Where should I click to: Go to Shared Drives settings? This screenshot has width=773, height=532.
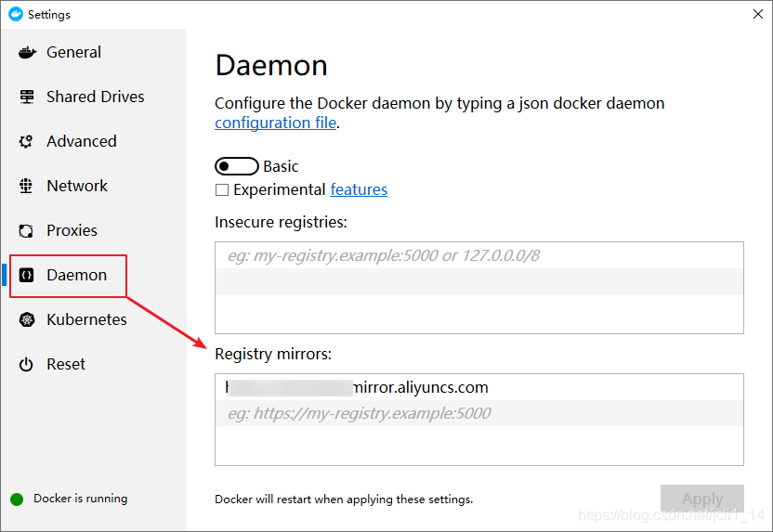96,97
